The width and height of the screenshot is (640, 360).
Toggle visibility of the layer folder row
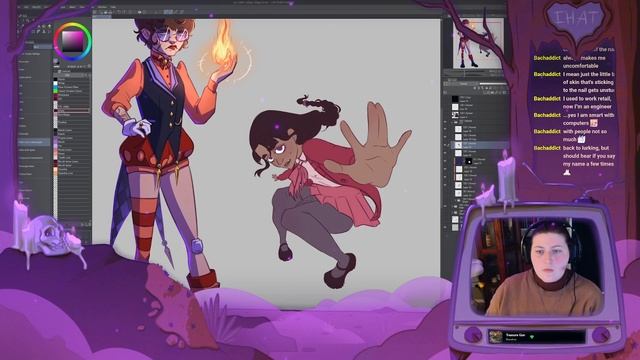pos(446,121)
